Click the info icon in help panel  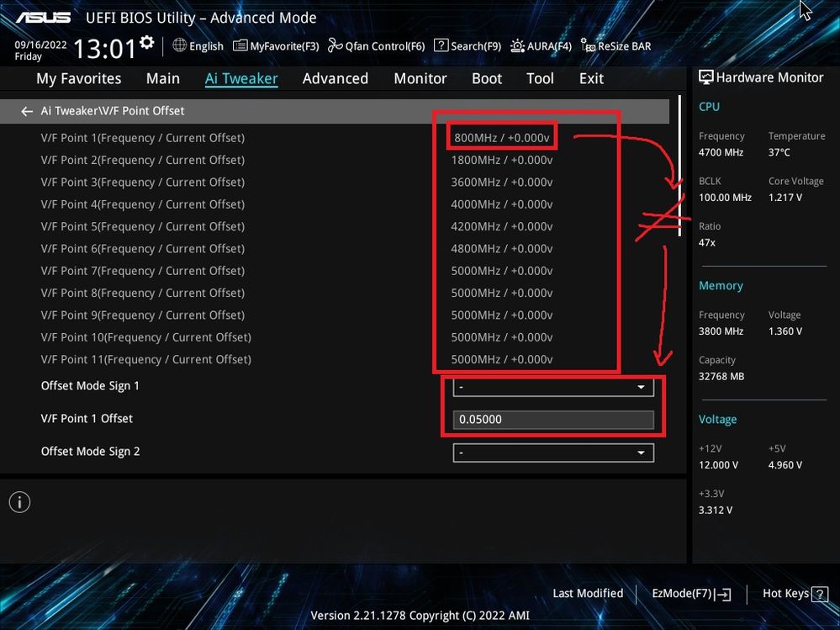coord(19,502)
